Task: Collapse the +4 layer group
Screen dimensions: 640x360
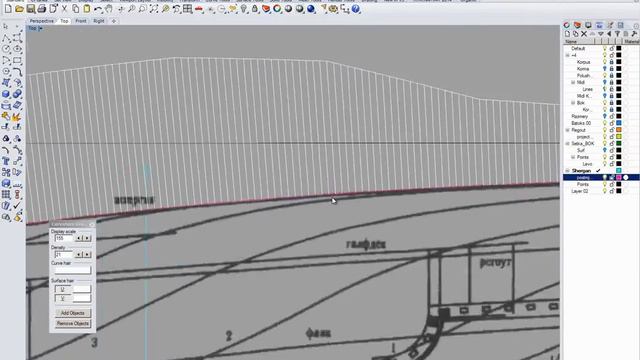Action: coord(567,55)
